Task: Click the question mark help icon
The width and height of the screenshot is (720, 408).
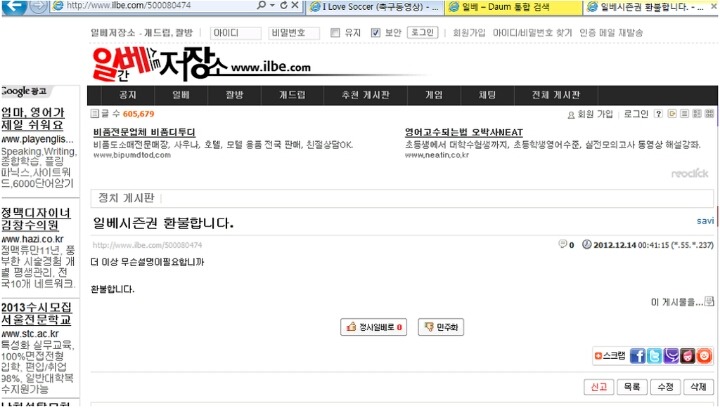Action: point(658,114)
